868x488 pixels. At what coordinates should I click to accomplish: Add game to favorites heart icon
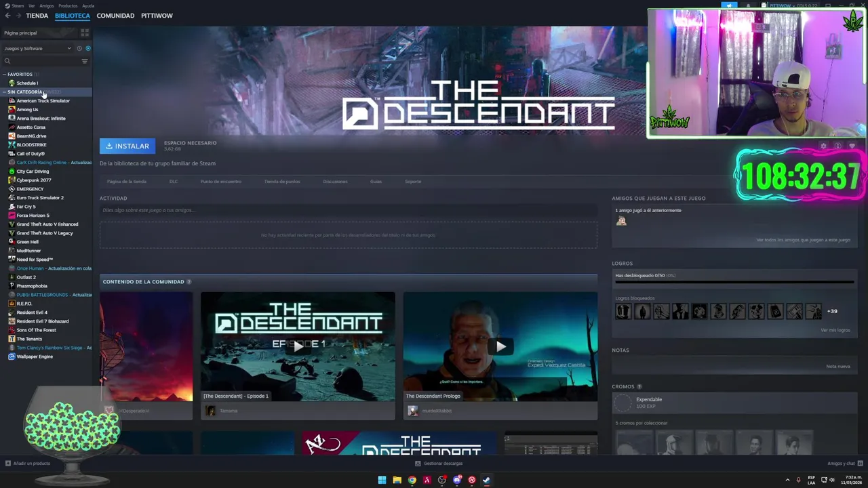852,146
